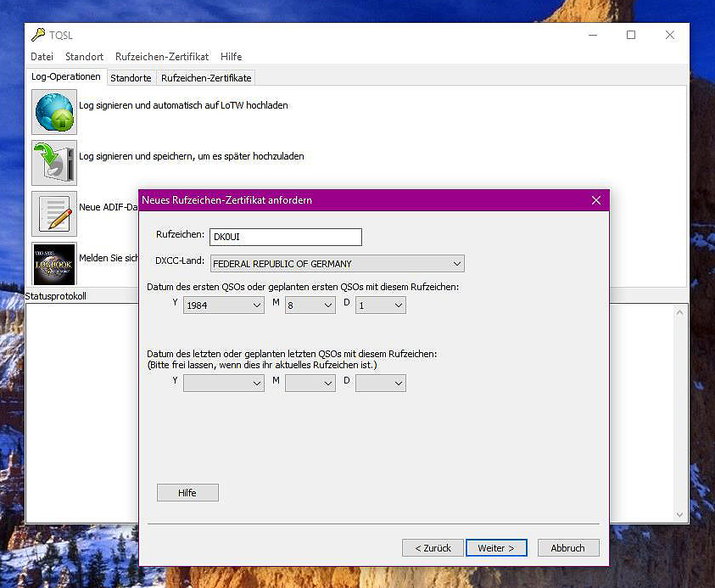Switch to the Rufzeichen-Zertifikate tab

point(206,78)
